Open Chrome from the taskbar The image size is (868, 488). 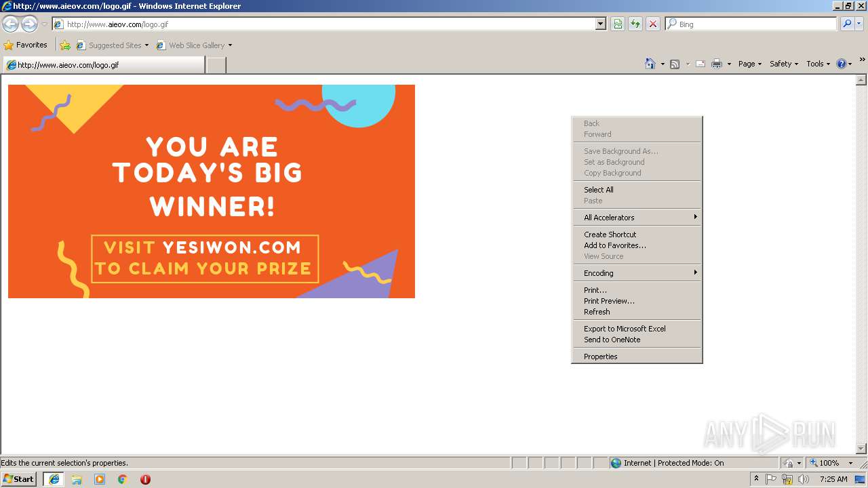click(123, 479)
